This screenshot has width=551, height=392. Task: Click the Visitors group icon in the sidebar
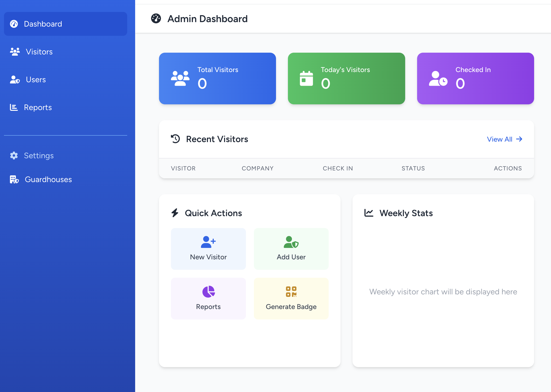[15, 52]
